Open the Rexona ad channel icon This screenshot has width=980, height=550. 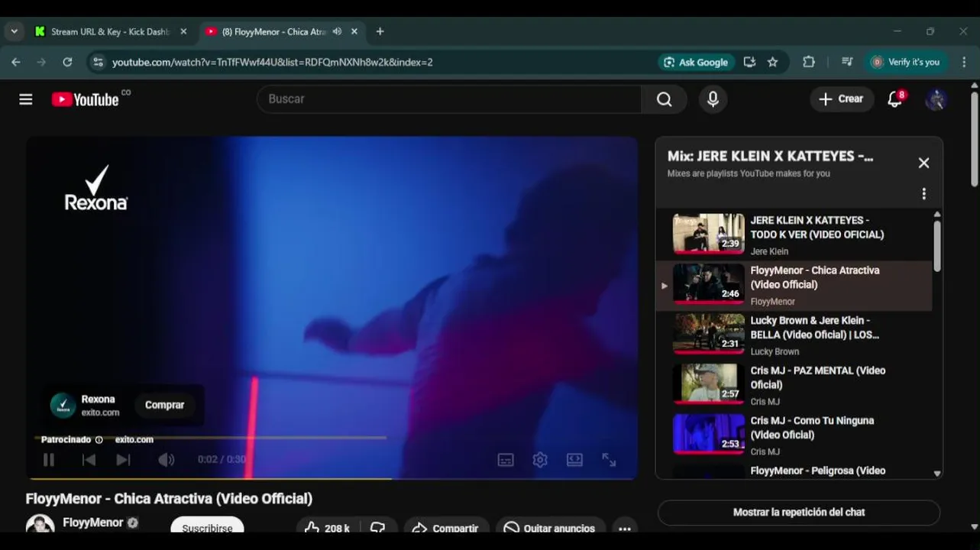tap(63, 406)
